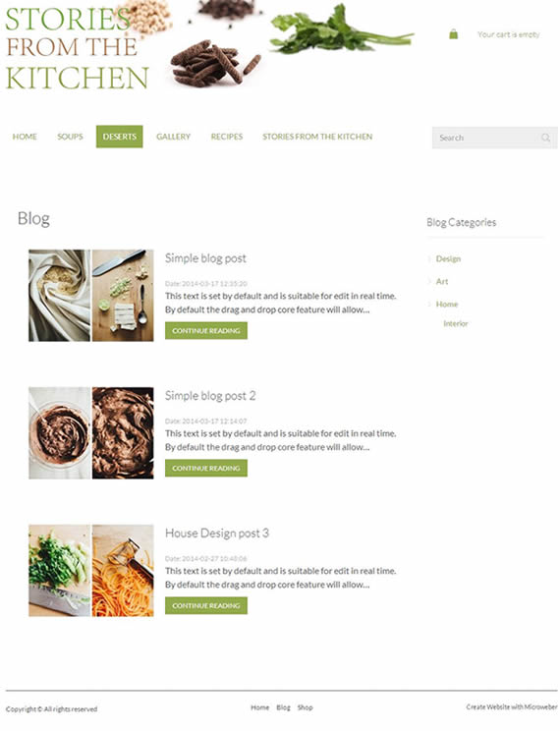This screenshot has height=731, width=560.
Task: Click the arrow beside the Art category
Action: pyautogui.click(x=429, y=281)
